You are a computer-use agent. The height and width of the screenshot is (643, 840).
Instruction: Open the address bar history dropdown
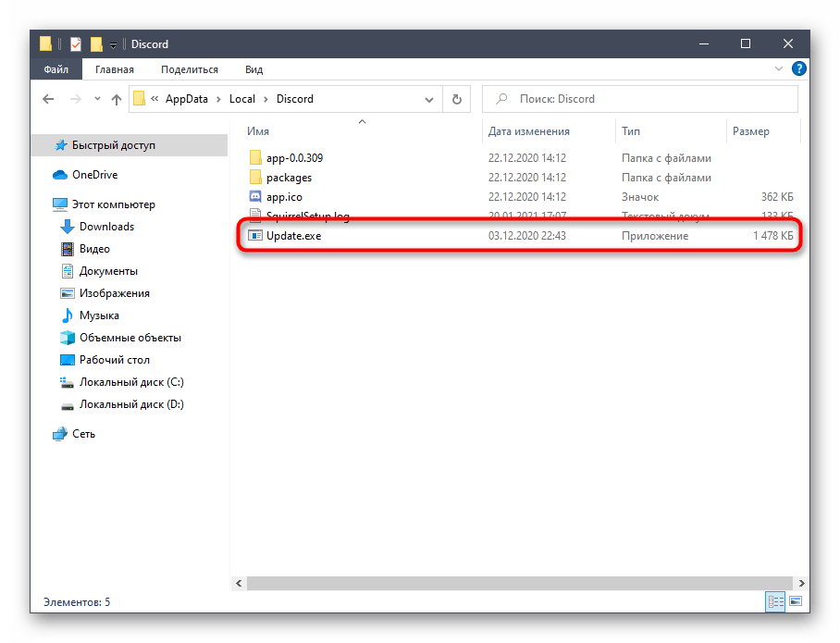pyautogui.click(x=429, y=99)
